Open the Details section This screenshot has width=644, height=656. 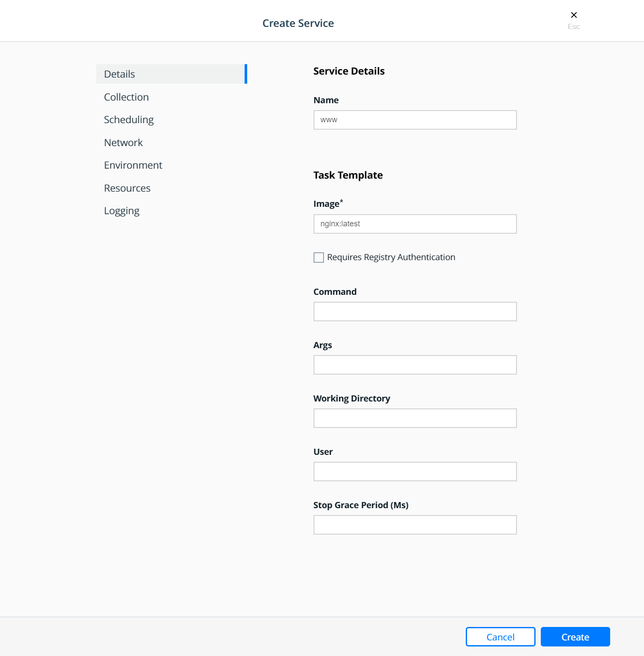[x=172, y=74]
